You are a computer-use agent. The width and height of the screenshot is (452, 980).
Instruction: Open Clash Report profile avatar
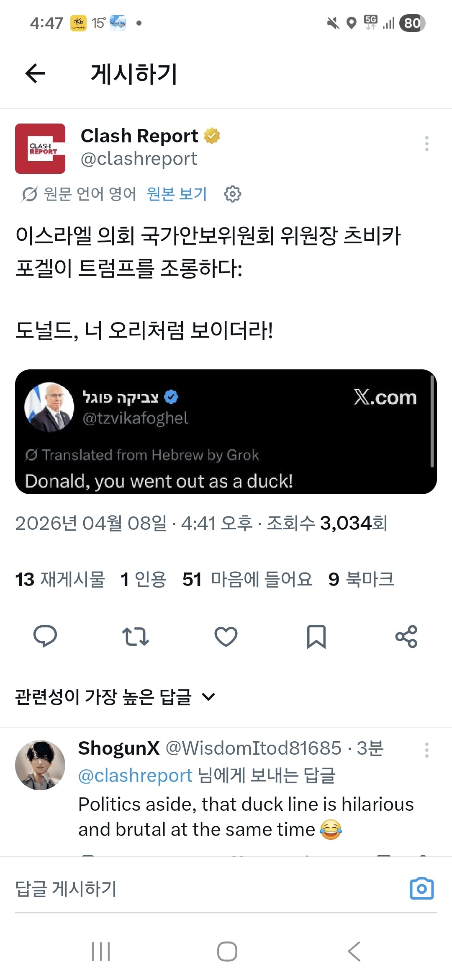coord(40,149)
